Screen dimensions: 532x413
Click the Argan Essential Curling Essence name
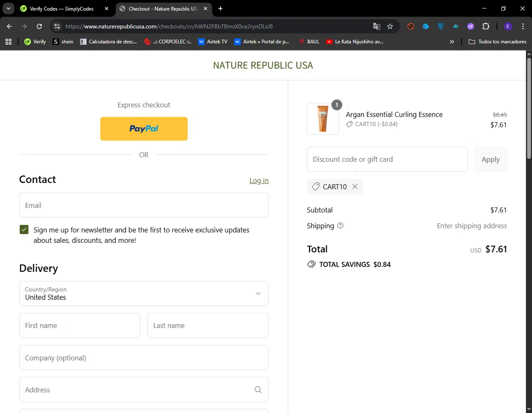394,115
